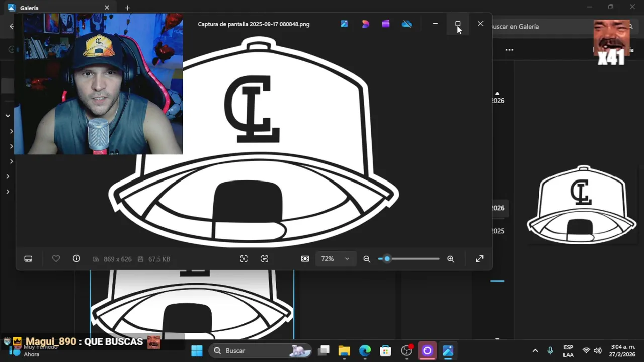Open the Edit image tool in Photos viewer
Image resolution: width=644 pixels, height=362 pixels.
(344, 24)
